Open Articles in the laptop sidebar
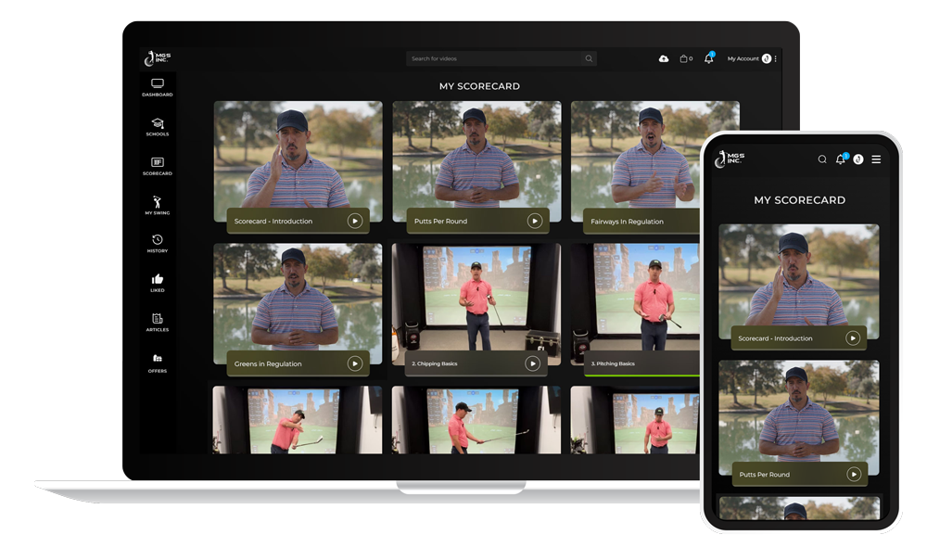The image size is (927, 560). click(158, 323)
